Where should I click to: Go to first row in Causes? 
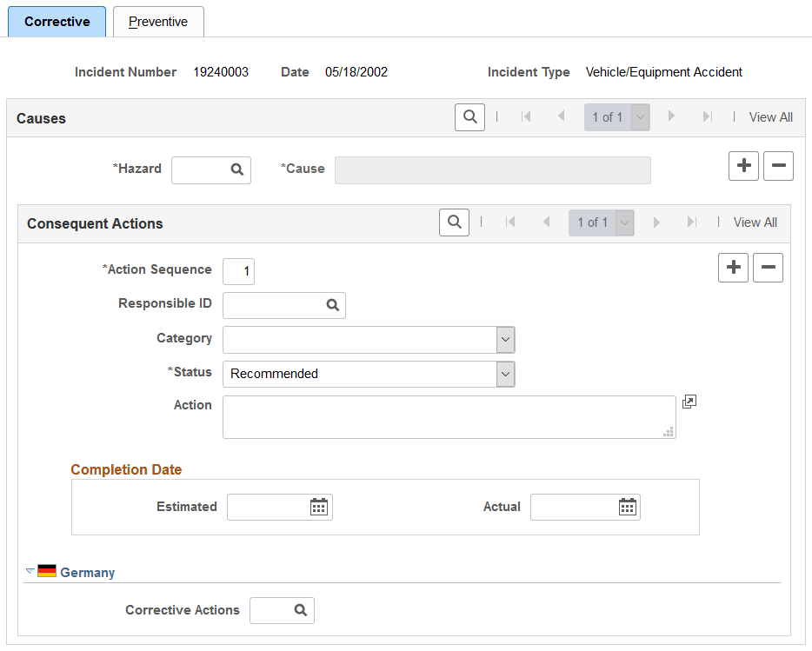526,116
